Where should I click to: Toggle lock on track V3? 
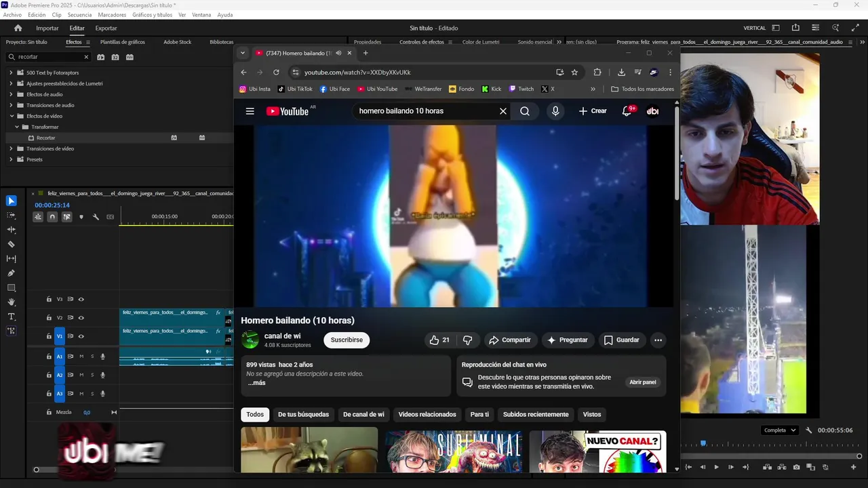[x=49, y=299]
